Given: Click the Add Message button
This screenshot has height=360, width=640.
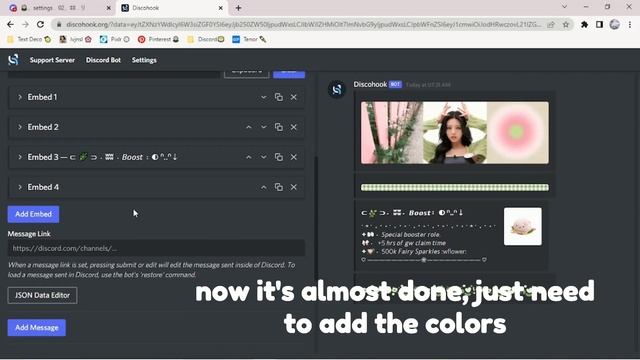Looking at the screenshot, I should pos(37,328).
